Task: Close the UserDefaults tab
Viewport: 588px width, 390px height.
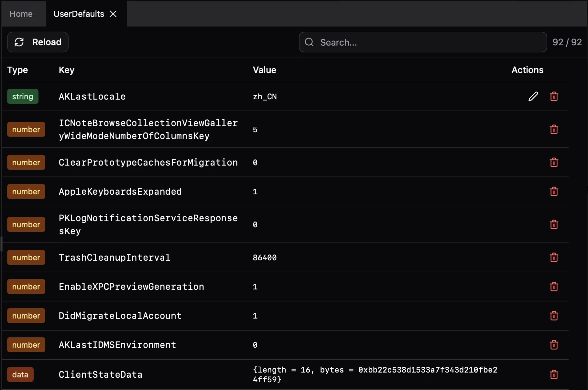Action: [113, 14]
